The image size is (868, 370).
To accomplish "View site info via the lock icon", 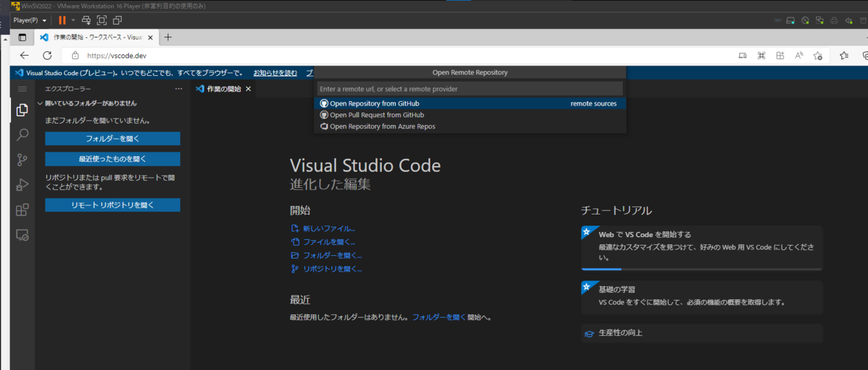I will coord(75,56).
